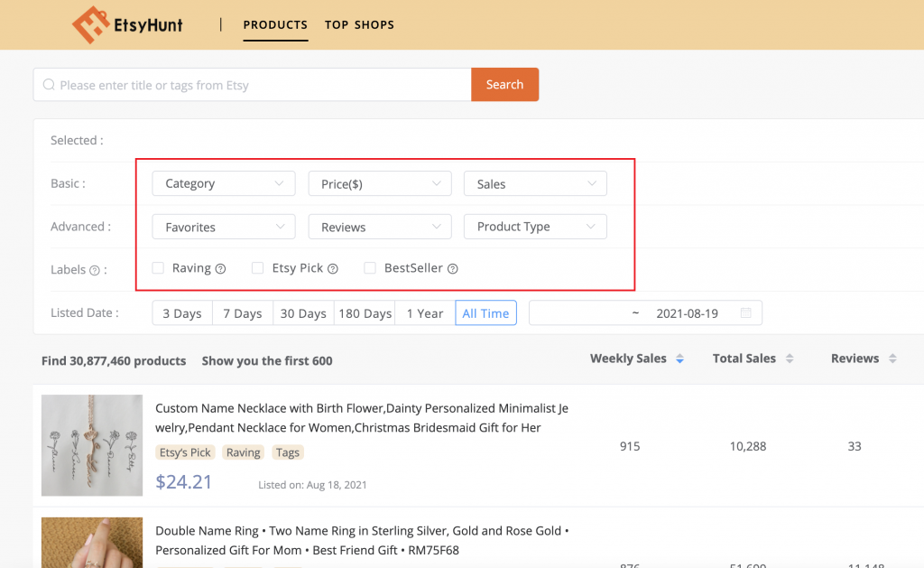Image resolution: width=924 pixels, height=568 pixels.
Task: Sort by Weekly Sales arrow icon
Action: [x=679, y=359]
